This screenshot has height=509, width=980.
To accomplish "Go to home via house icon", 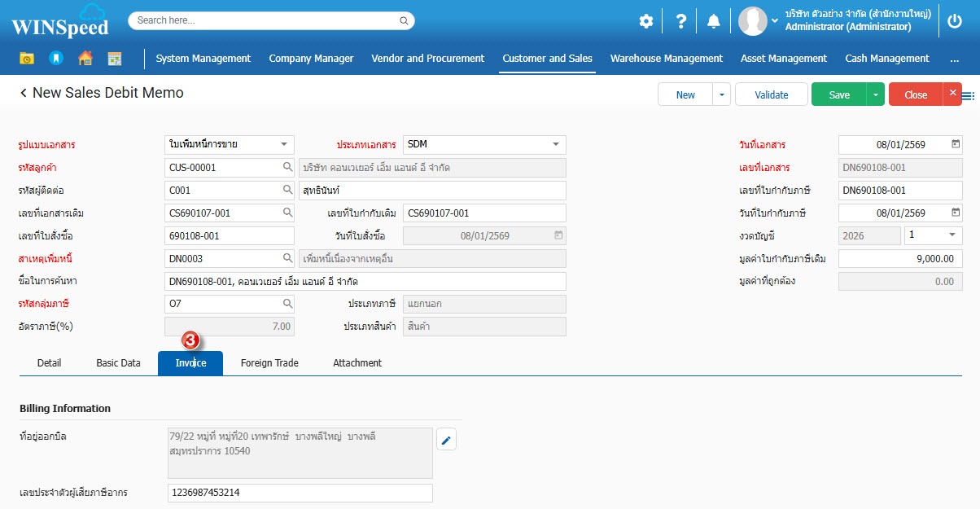I will tap(85, 59).
